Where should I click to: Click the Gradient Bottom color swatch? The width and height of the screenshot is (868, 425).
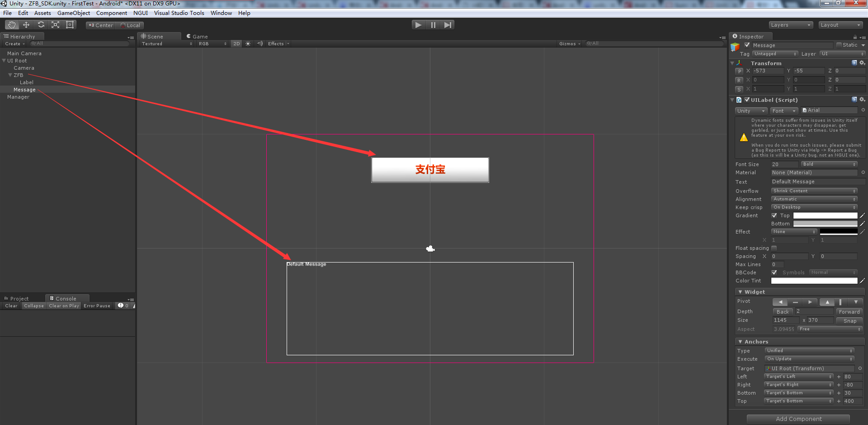tap(825, 224)
